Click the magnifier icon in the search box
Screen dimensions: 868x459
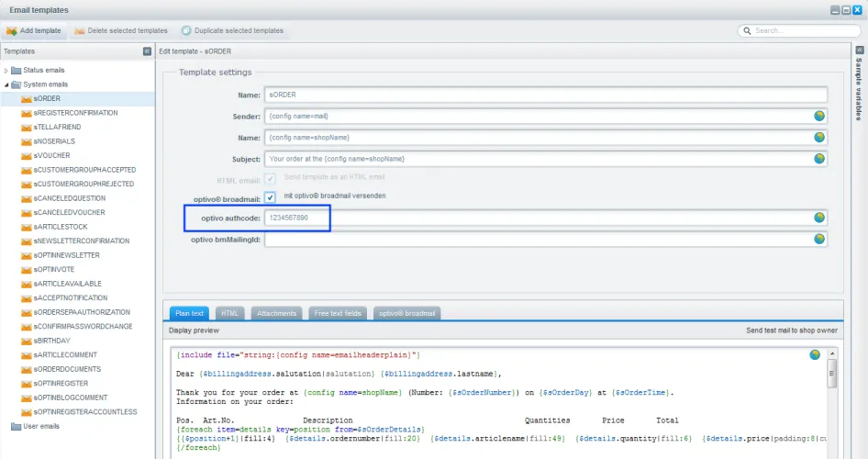pos(747,31)
